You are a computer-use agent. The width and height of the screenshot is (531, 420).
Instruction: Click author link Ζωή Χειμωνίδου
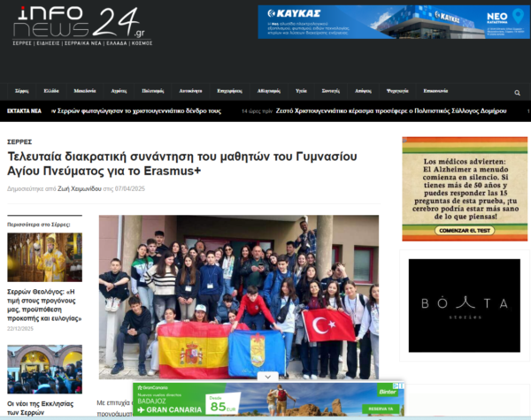pyautogui.click(x=80, y=189)
